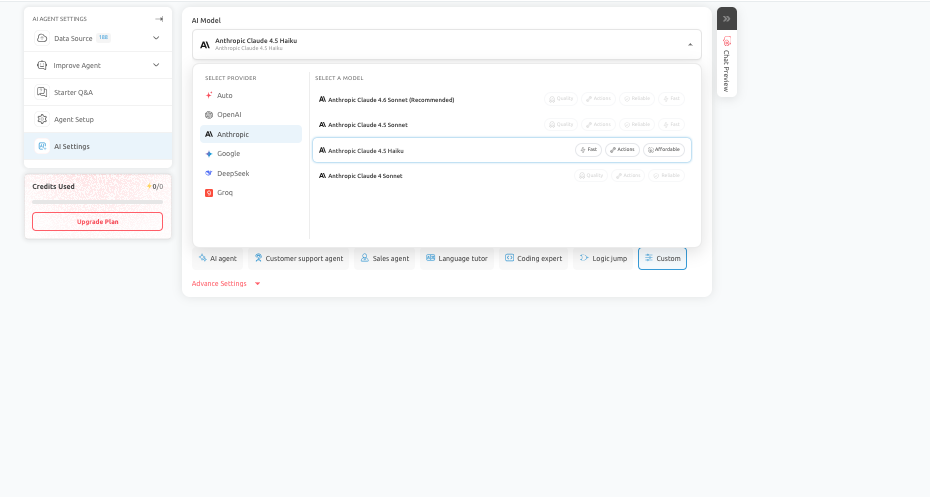
Task: Click Fast tag on Claude 4.5 Haiku
Action: coord(588,150)
